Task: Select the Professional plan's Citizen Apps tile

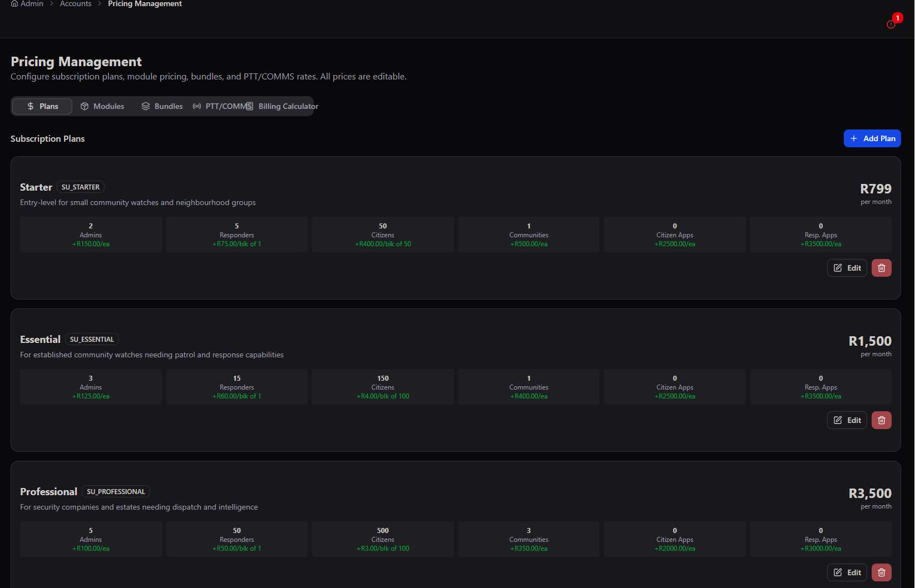Action: [675, 539]
